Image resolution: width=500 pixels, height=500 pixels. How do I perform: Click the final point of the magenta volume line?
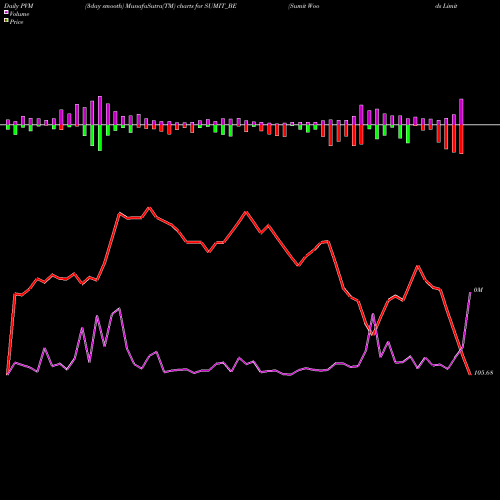[470, 292]
